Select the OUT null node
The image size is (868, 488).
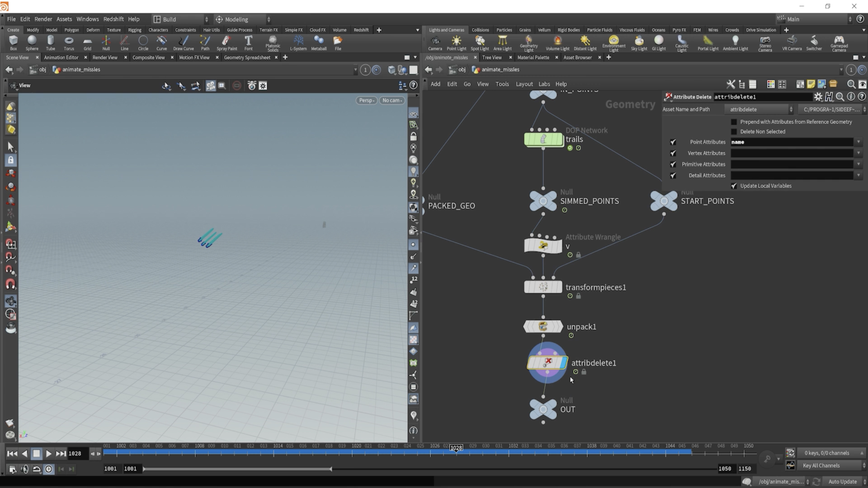tap(543, 409)
